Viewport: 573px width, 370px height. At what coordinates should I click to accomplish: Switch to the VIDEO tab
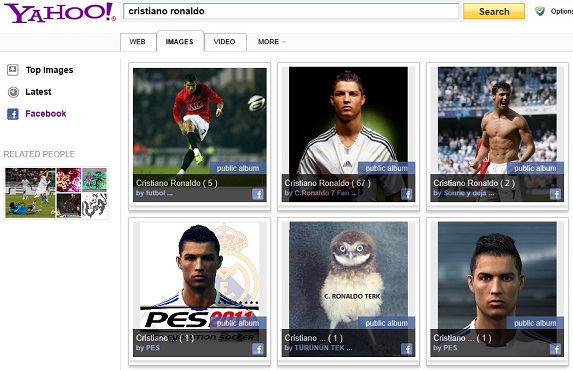(224, 42)
